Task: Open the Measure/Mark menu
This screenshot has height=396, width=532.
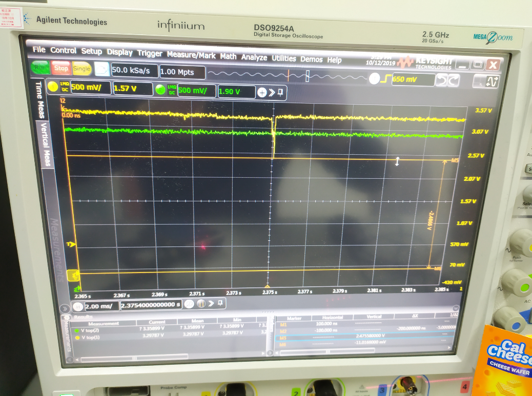Action: coord(191,55)
